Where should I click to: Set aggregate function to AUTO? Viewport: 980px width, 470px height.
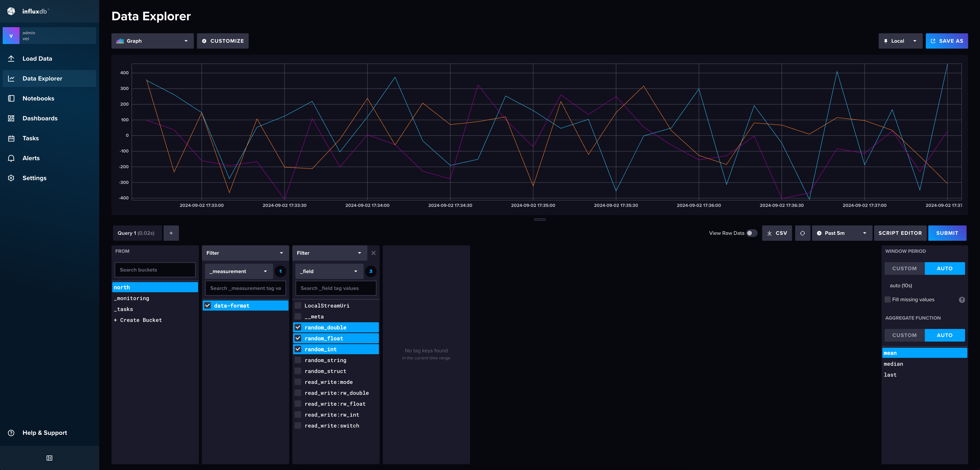pos(945,335)
